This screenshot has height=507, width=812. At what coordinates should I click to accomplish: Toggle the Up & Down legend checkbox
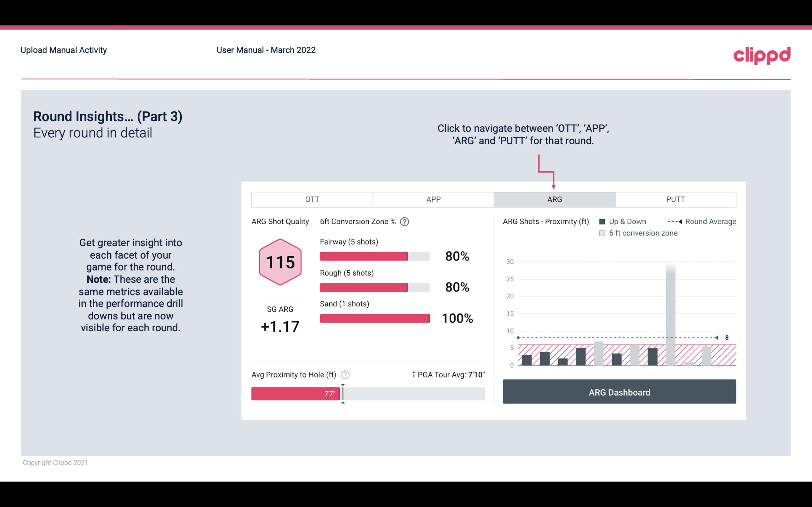[604, 222]
